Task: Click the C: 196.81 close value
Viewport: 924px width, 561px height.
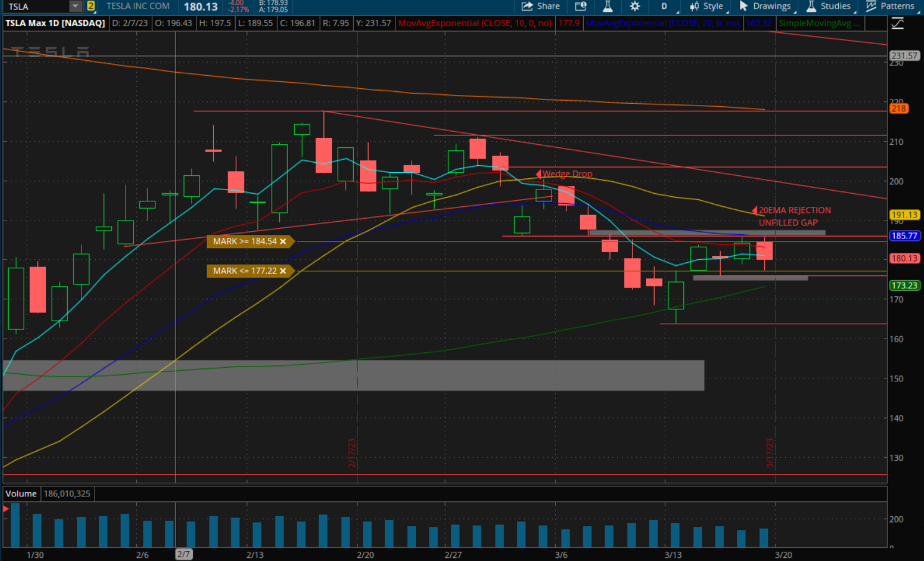Action: click(298, 23)
